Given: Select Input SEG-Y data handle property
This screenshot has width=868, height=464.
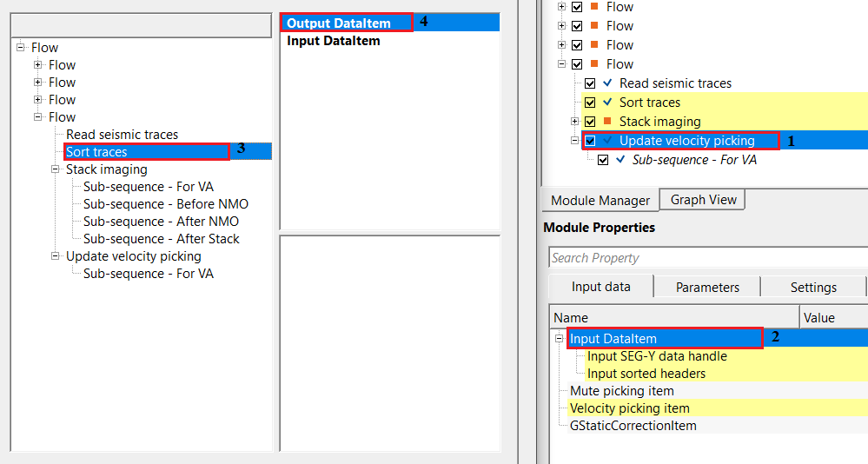Looking at the screenshot, I should click(x=657, y=356).
